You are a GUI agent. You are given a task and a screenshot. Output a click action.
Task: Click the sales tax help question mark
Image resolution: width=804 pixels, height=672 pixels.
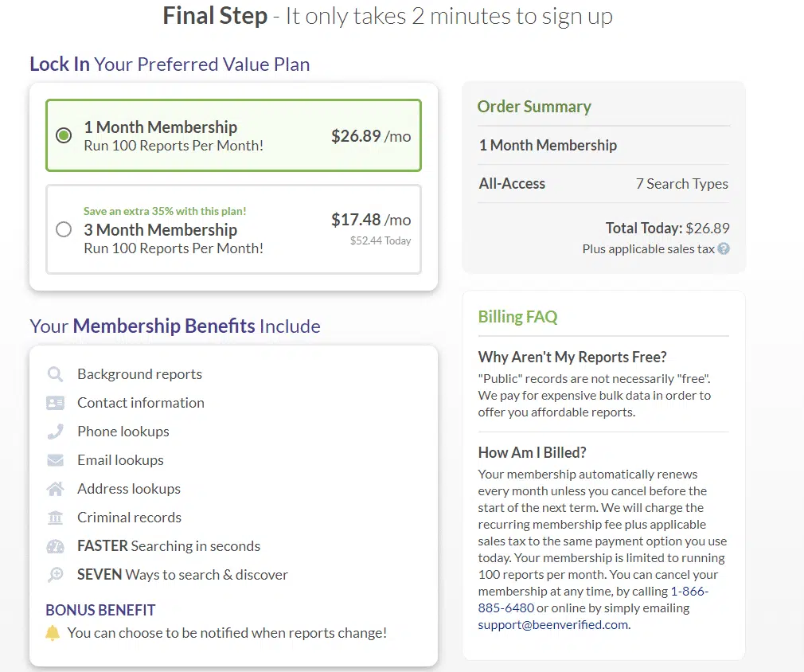click(x=724, y=248)
